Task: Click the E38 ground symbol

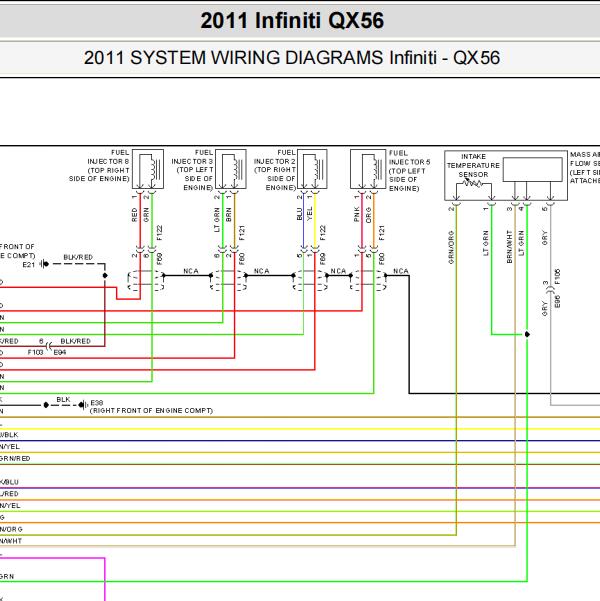Action: click(x=83, y=405)
